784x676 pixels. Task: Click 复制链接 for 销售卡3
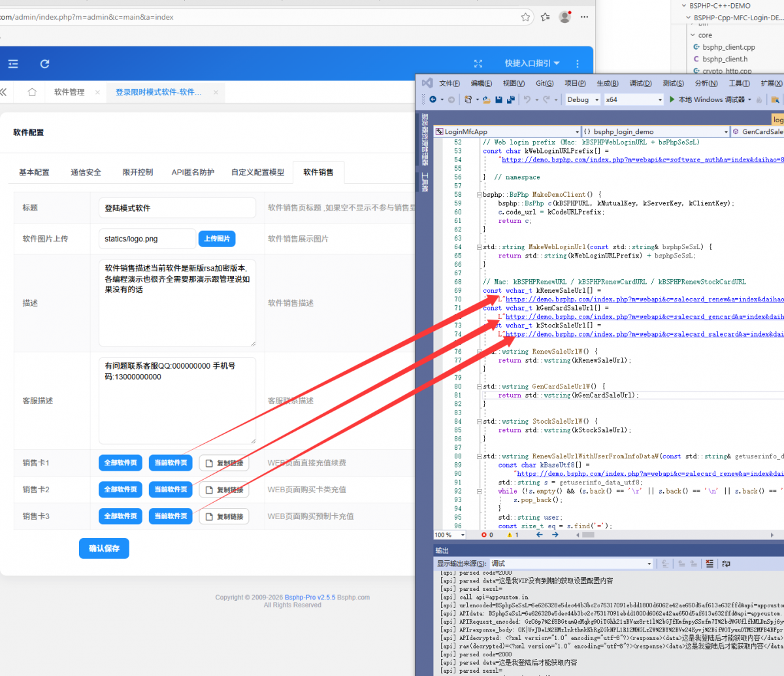click(224, 516)
